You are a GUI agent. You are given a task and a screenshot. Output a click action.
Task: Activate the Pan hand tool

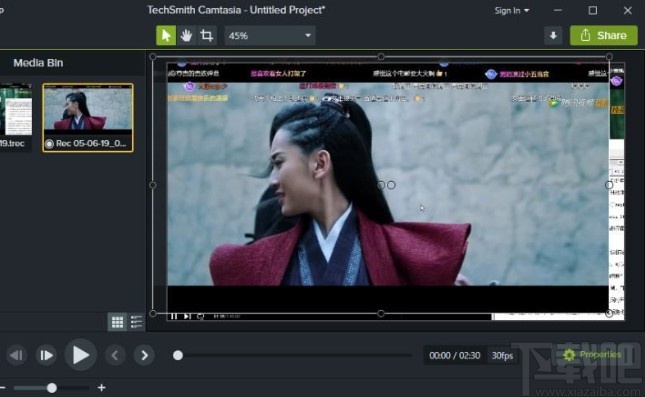pos(186,35)
